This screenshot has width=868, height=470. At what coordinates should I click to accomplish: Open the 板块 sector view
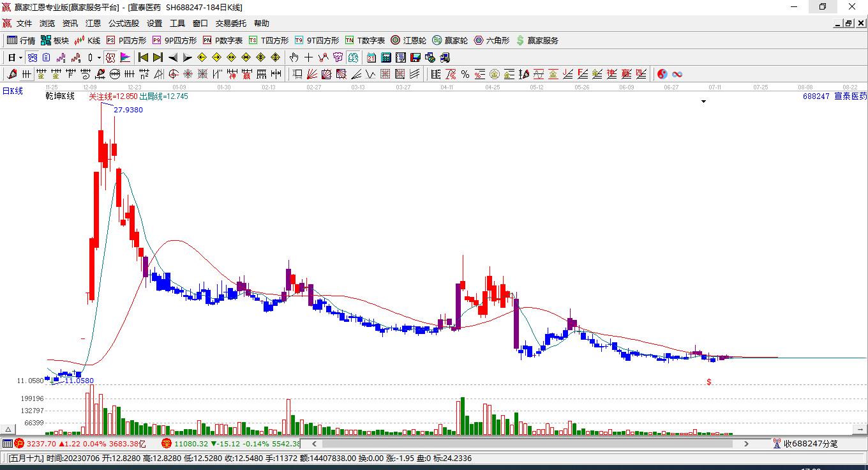point(55,40)
